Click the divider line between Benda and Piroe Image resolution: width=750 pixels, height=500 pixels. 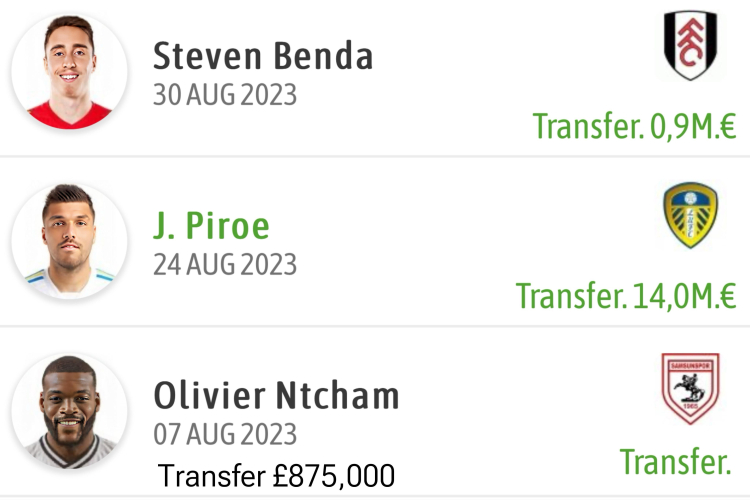click(375, 157)
